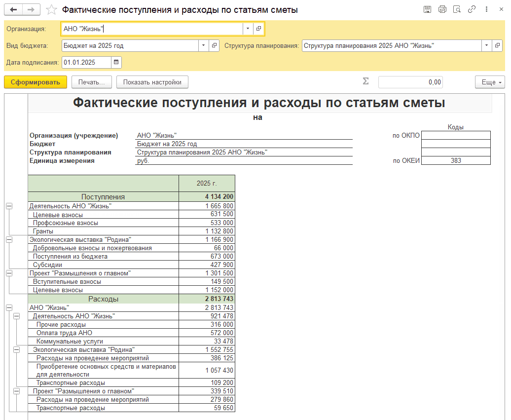Screen dimensions: 511x420
Task: Click open button next to Организация field
Action: click(259, 29)
